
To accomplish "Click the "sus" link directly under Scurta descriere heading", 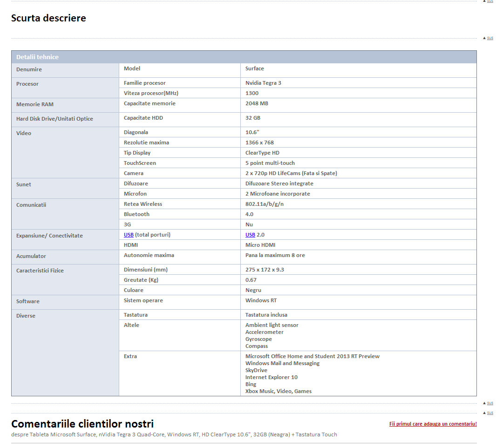I will click(490, 38).
